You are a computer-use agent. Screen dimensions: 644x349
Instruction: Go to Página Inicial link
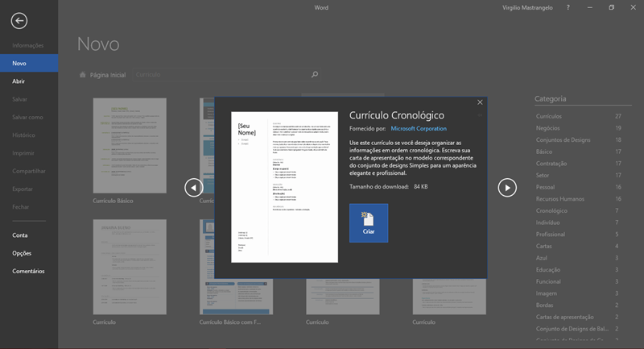coord(108,75)
